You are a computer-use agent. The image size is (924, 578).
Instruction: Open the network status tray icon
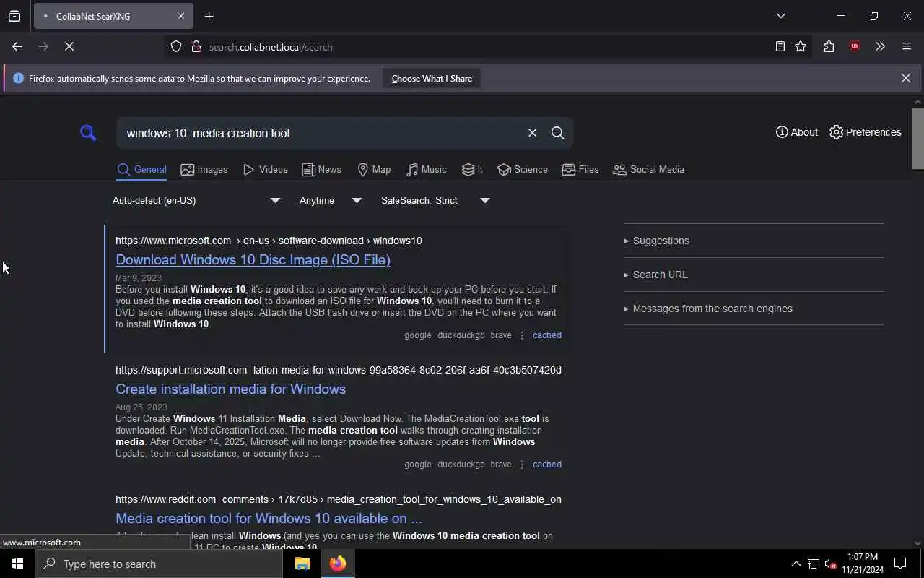pyautogui.click(x=813, y=564)
